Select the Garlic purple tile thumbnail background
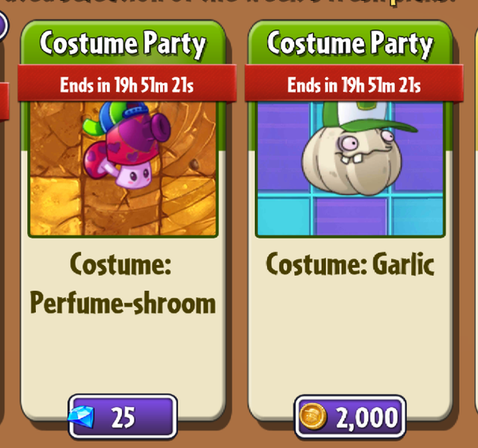 350,169
